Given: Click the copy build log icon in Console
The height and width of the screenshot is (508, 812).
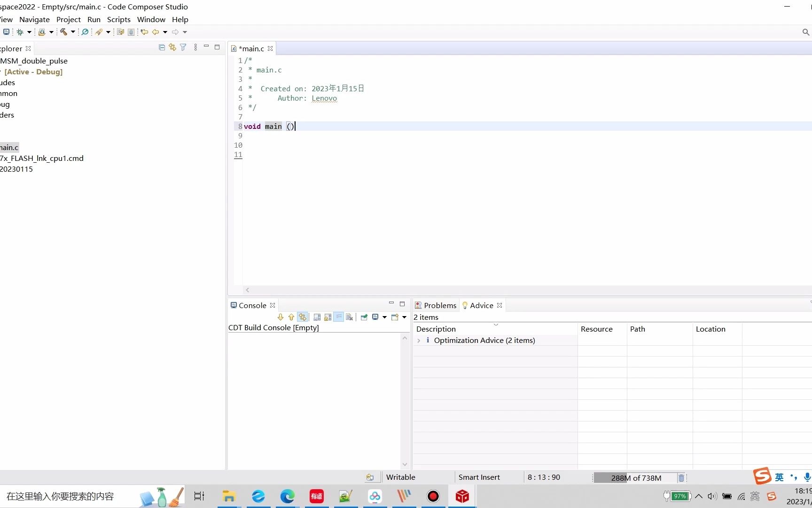Looking at the screenshot, I should coord(317,317).
